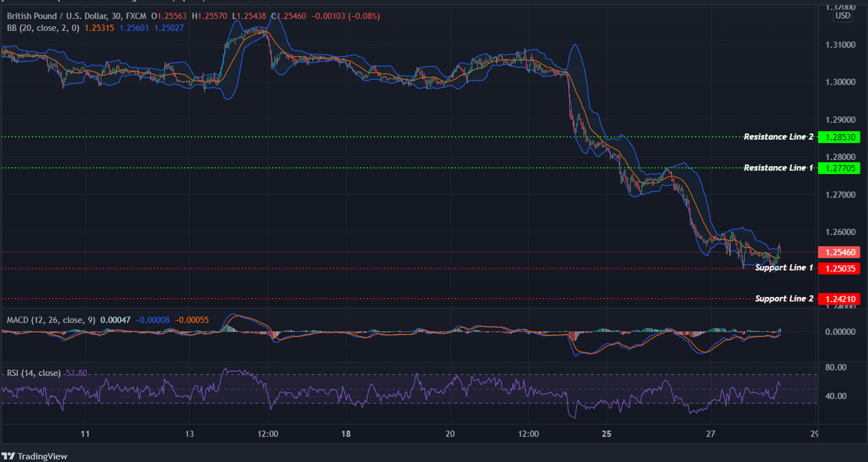Click the −0.08% change percentage
The height and width of the screenshot is (462, 868).
click(363, 16)
